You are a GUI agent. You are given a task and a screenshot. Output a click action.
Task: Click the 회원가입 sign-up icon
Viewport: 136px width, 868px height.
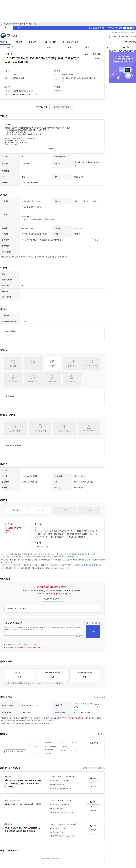(123, 36)
